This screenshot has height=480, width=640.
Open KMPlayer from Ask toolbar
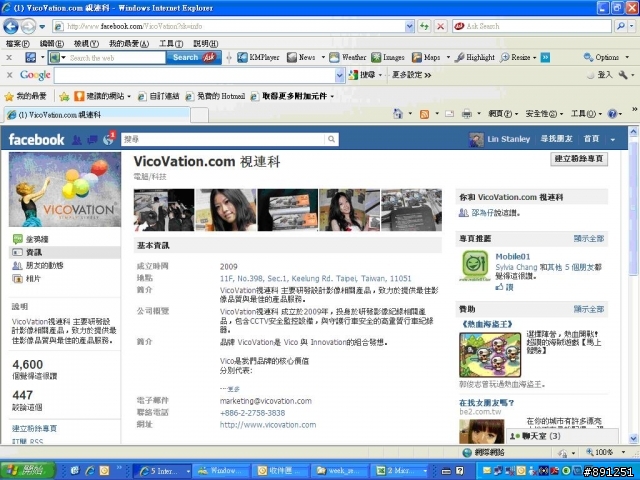(259, 58)
